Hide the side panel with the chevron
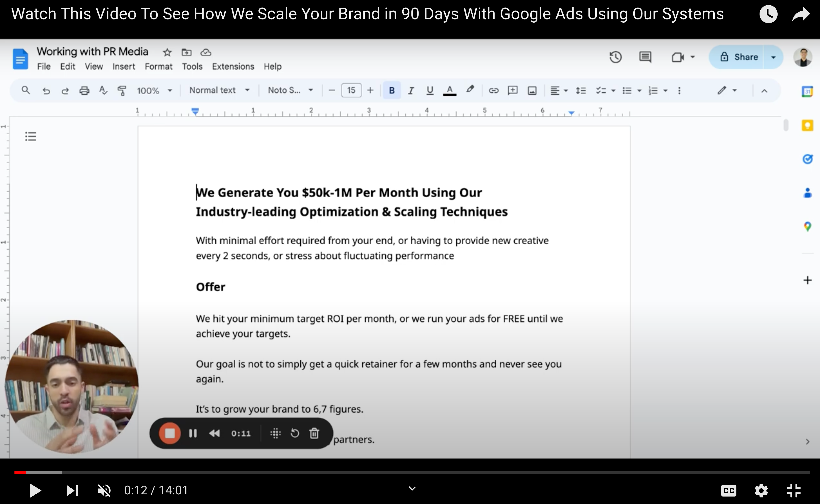 (807, 442)
